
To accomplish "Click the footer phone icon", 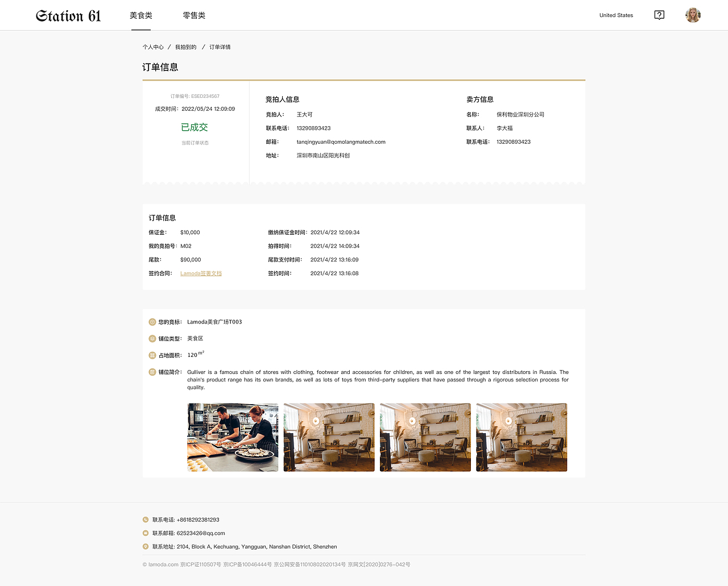I will (146, 519).
